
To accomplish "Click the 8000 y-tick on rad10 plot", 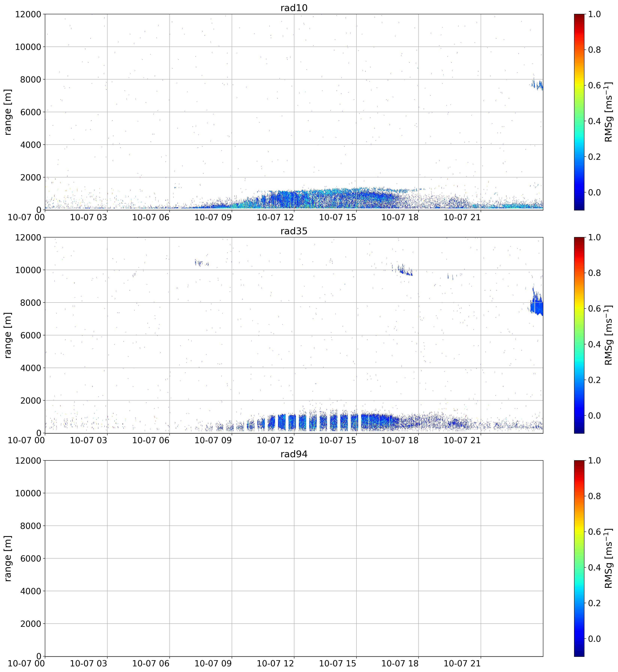I will 31,79.
